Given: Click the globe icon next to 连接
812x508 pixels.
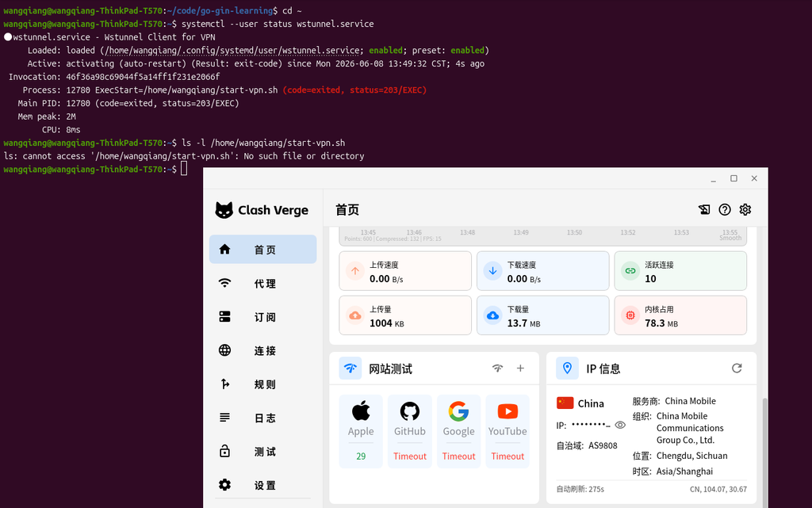Looking at the screenshot, I should pyautogui.click(x=224, y=350).
